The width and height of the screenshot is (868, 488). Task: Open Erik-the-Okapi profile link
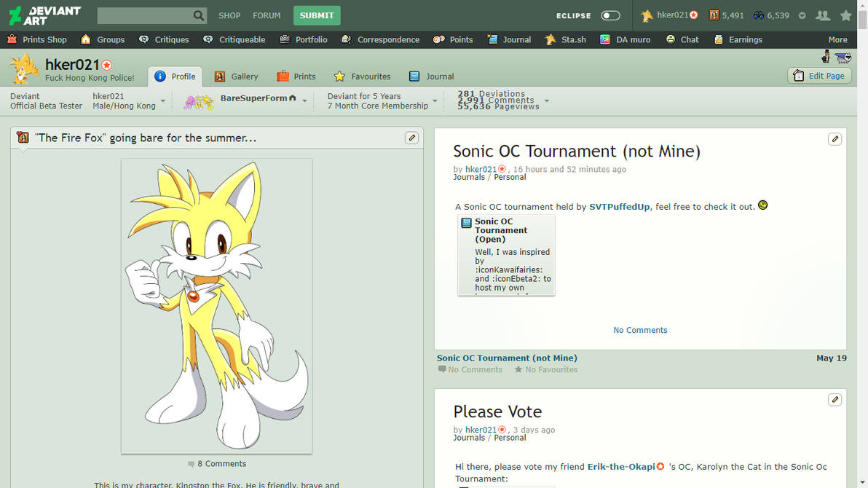[621, 466]
